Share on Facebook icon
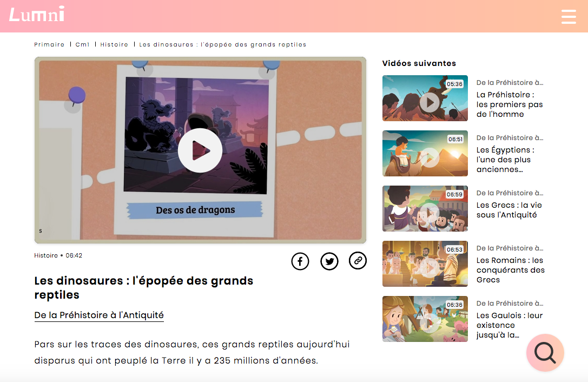This screenshot has height=382, width=588. pos(300,261)
